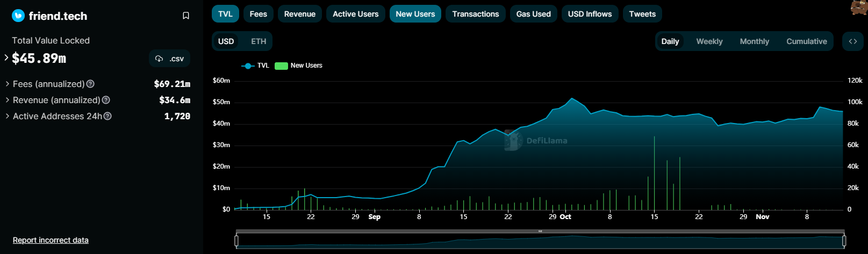Toggle TVL chart series
This screenshot has width=868, height=254.
pos(225,14)
